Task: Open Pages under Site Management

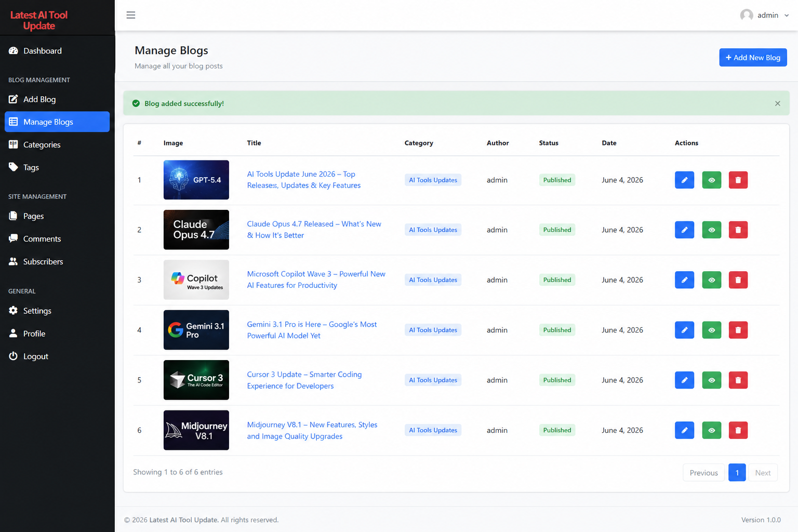Action: [x=57, y=216]
